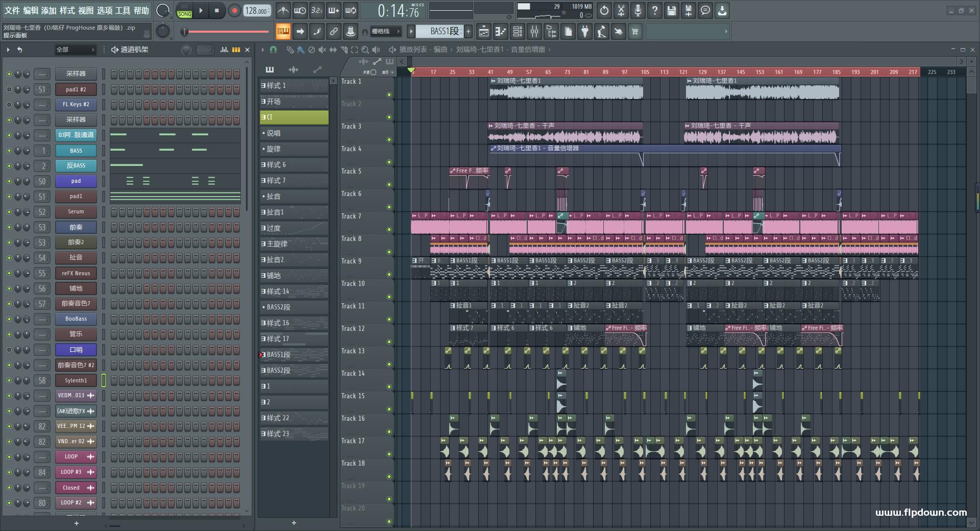The width and height of the screenshot is (980, 531).
Task: Toggle green mute LED for Serum channel
Action: (9, 212)
